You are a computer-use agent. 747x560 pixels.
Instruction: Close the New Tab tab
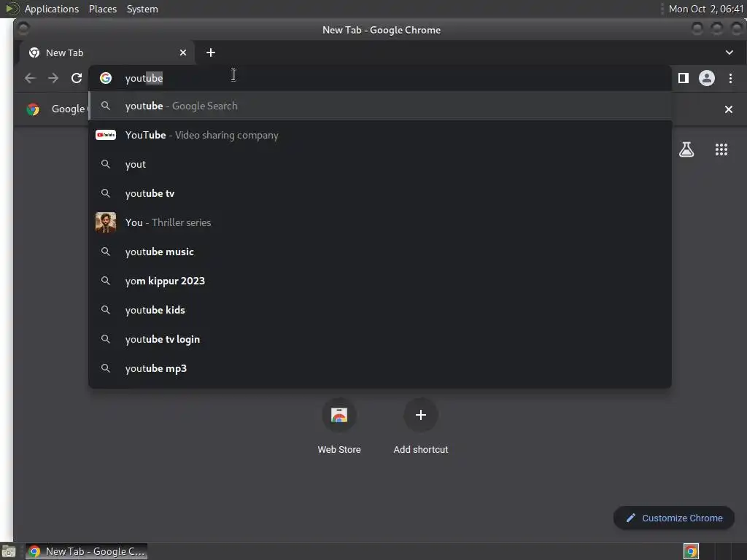point(183,52)
